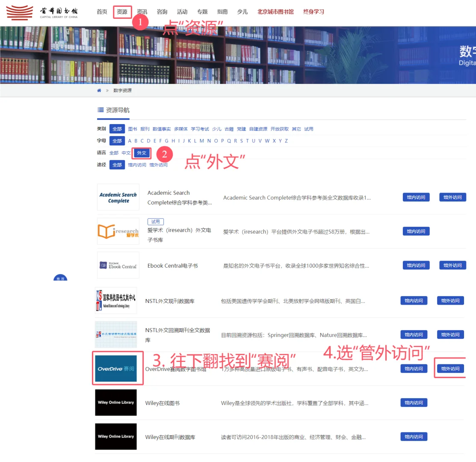Open Academic Search Complete logo thumbnail
476x462 pixels.
click(x=118, y=197)
